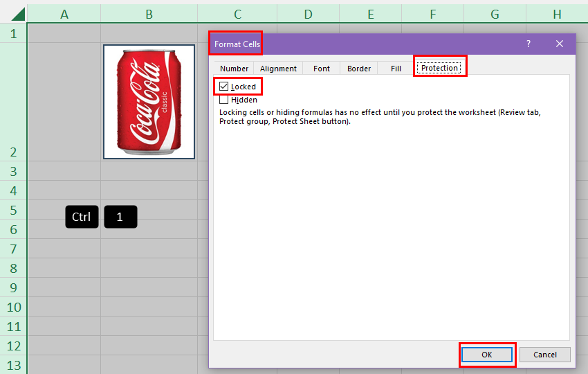Select row 7 header
This screenshot has width=588, height=374.
point(14,249)
